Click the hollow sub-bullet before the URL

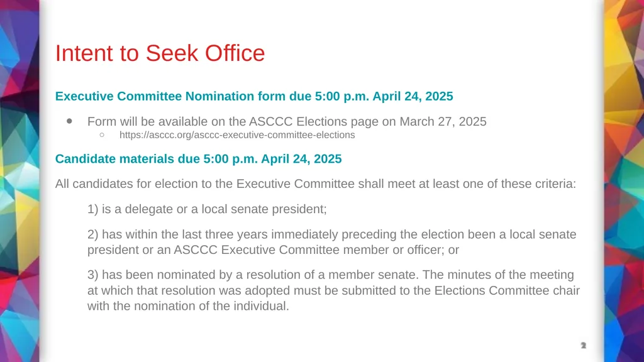[102, 134]
